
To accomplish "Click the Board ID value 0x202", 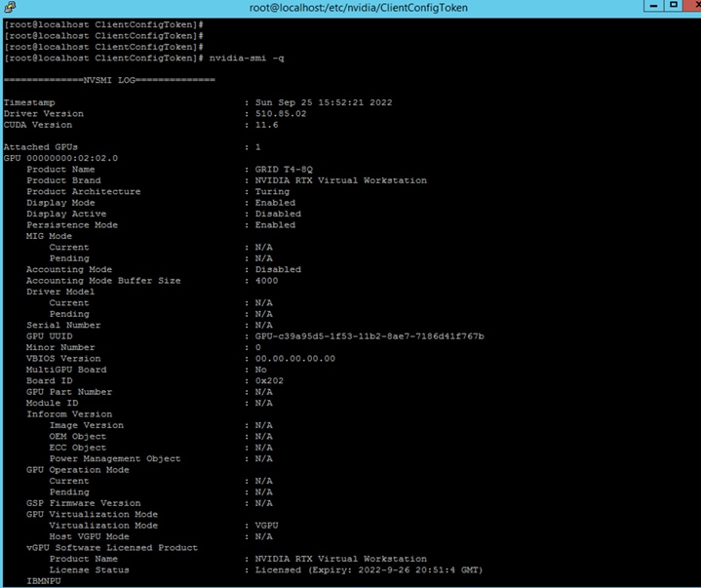I will click(x=269, y=381).
